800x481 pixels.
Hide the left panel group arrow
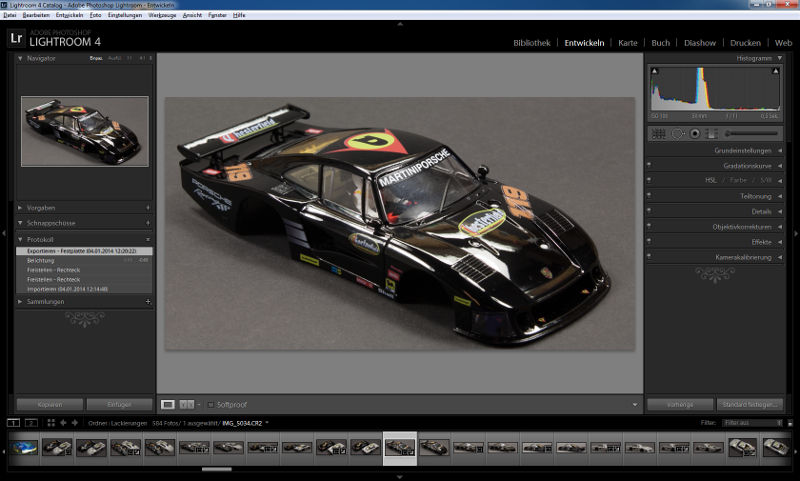point(4,233)
